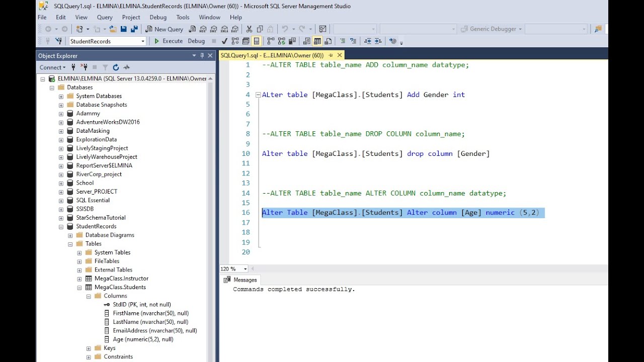The image size is (644, 362).
Task: Click the Open File folder icon
Action: (x=113, y=29)
